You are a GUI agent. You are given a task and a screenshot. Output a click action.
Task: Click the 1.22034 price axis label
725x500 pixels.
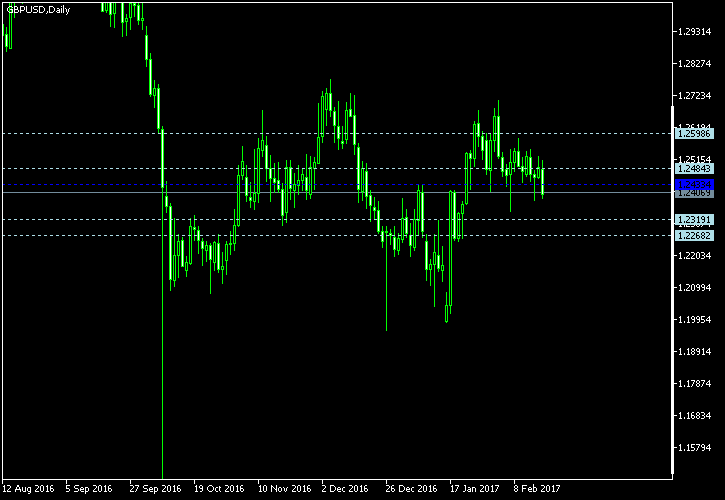pos(694,255)
